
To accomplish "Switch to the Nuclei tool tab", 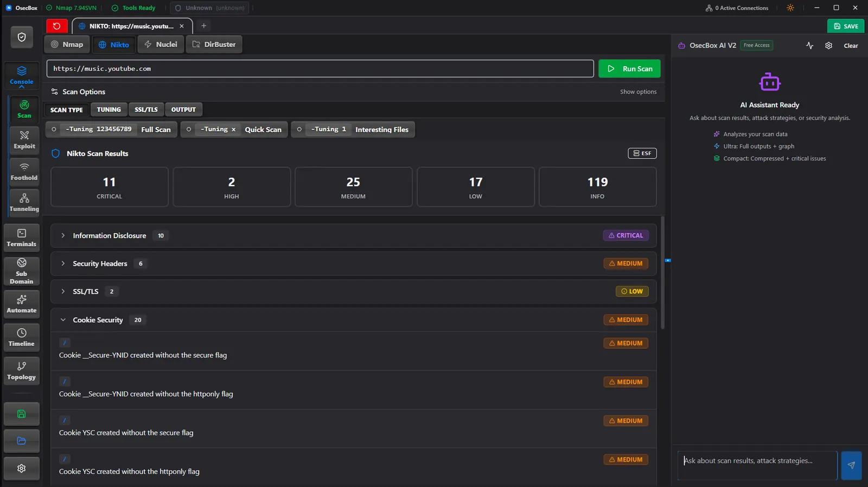I will tap(161, 44).
